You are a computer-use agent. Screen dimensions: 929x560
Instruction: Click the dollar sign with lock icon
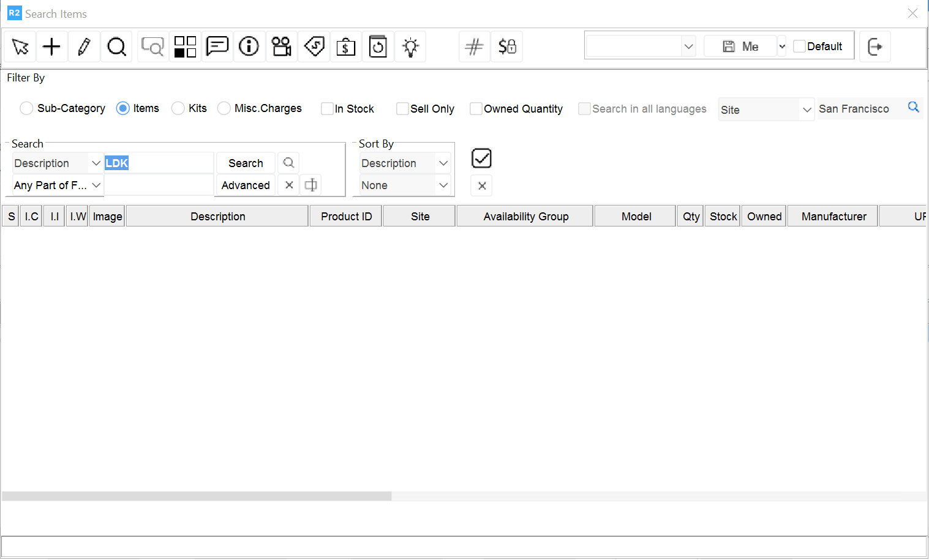click(507, 47)
